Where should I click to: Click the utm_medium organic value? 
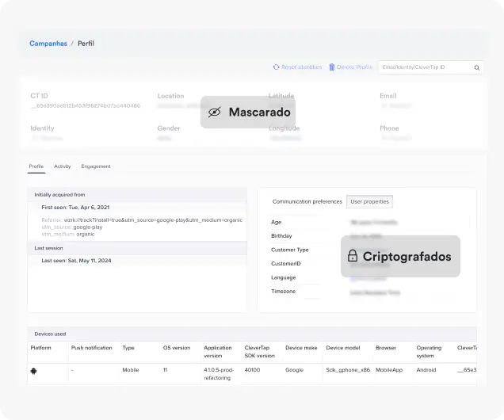point(86,234)
